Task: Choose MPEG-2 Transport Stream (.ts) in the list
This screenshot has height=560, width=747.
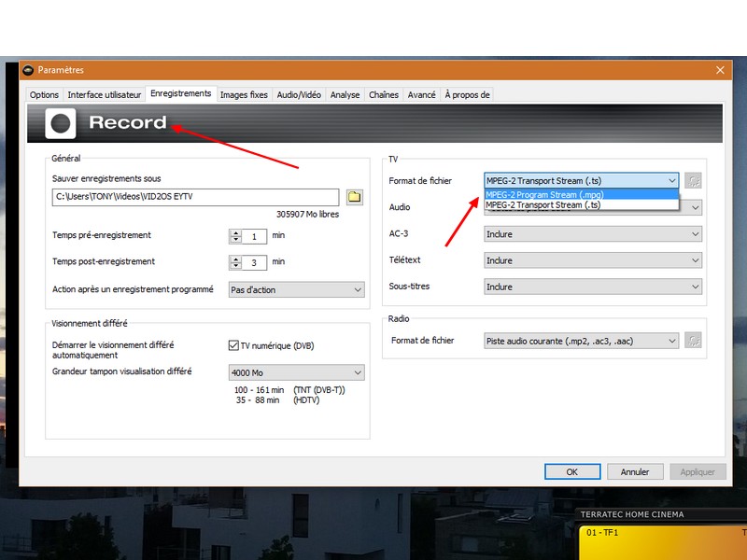Action: [x=581, y=204]
